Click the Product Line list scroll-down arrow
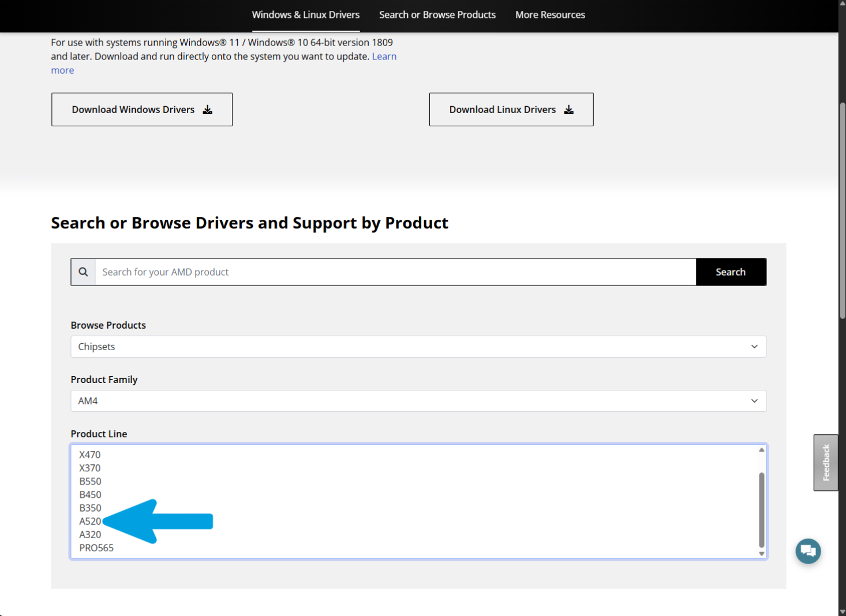 point(761,554)
